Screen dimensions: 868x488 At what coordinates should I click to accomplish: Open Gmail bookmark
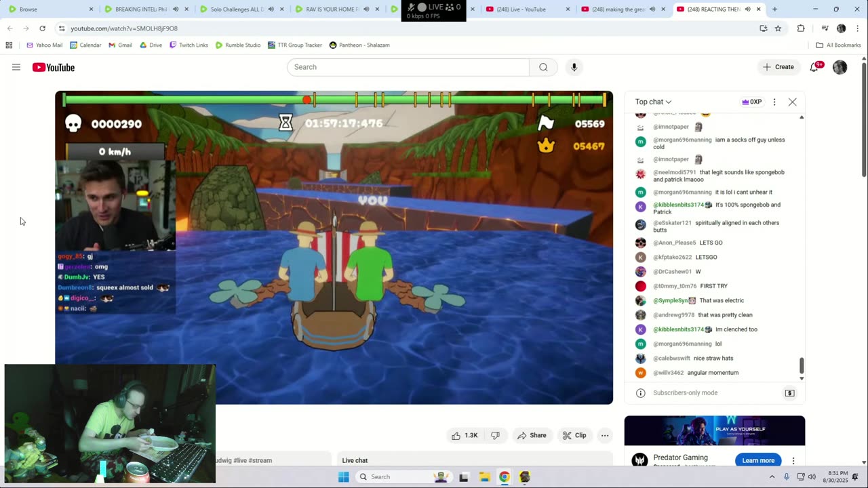(120, 45)
